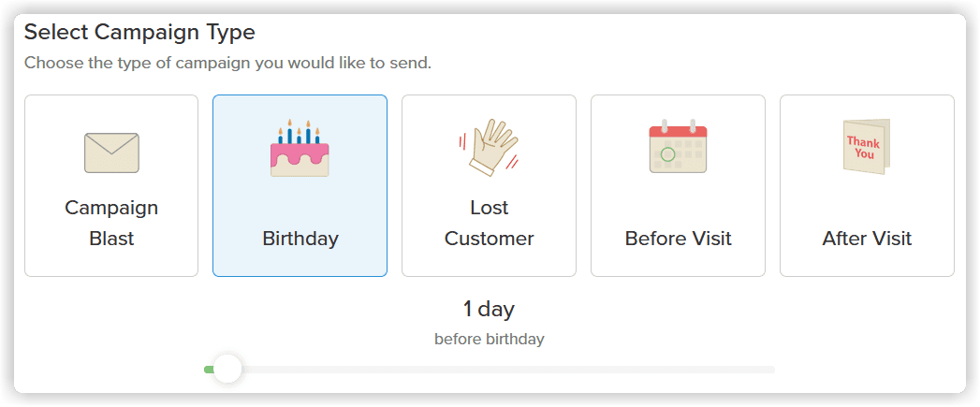Click the Thank You card icon
This screenshot has height=407, width=980.
[866, 147]
